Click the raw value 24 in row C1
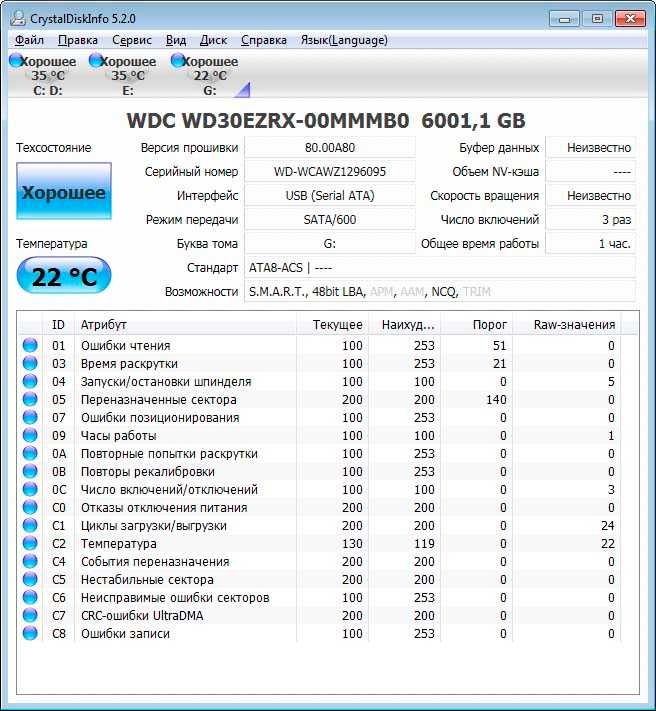 click(x=607, y=526)
